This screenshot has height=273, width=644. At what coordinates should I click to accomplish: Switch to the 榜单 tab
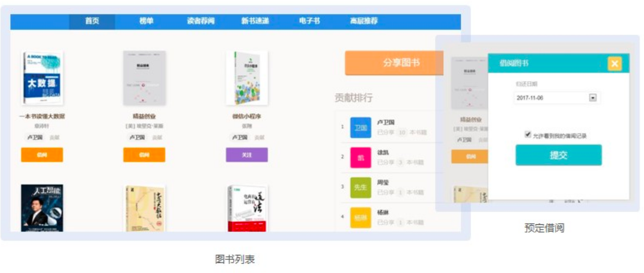(146, 22)
